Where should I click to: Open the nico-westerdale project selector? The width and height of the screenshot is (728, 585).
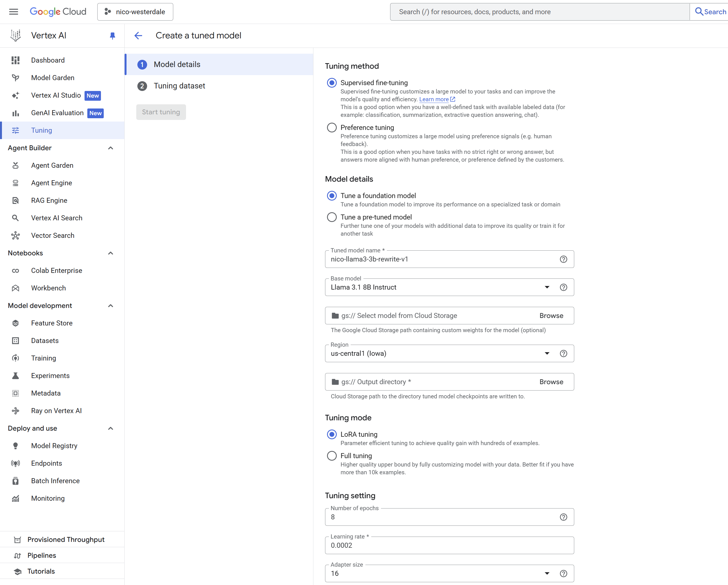click(135, 12)
